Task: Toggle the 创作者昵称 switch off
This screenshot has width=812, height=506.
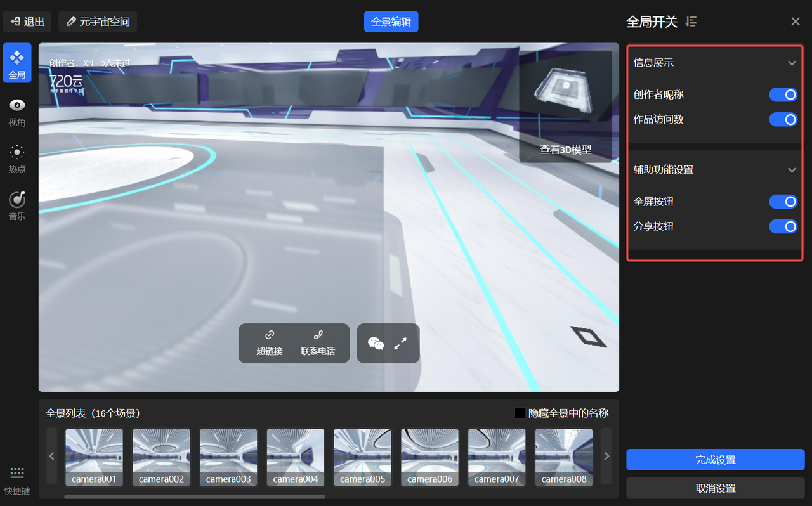Action: [783, 94]
